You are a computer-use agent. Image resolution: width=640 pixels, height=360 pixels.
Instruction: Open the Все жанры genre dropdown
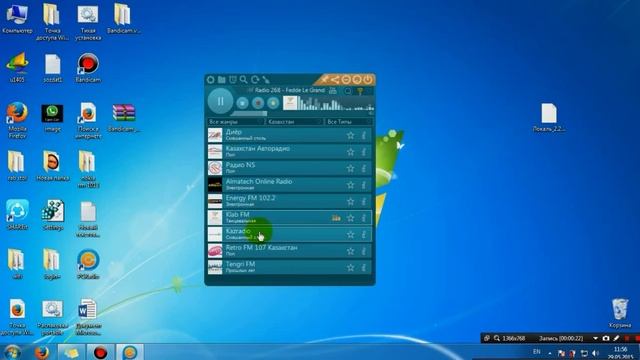coord(236,122)
